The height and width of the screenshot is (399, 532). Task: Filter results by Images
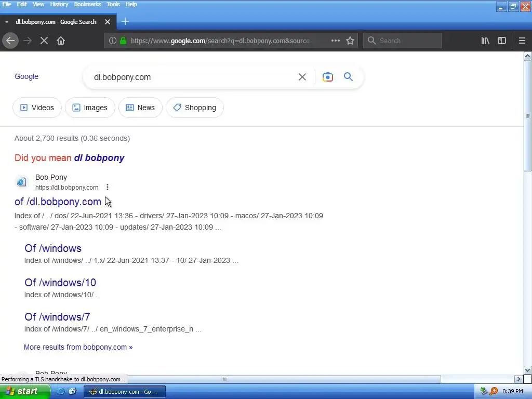pyautogui.click(x=90, y=108)
